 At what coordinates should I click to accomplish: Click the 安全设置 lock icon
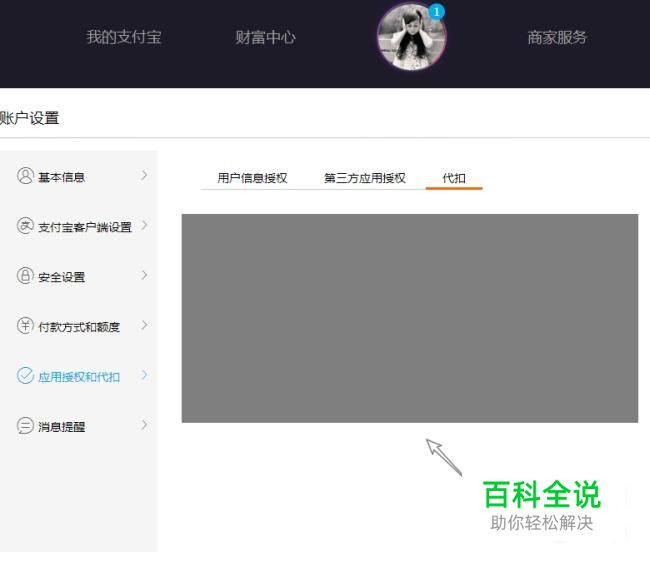coord(25,276)
